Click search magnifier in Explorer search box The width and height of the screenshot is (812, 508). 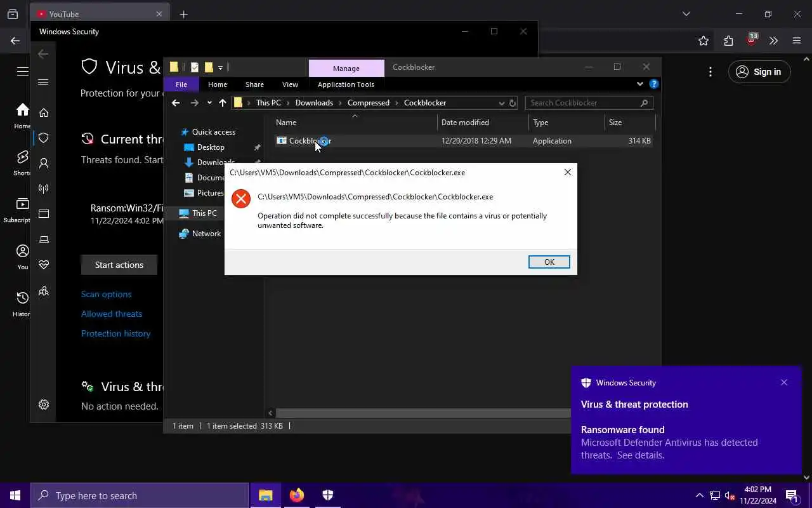pyautogui.click(x=644, y=103)
